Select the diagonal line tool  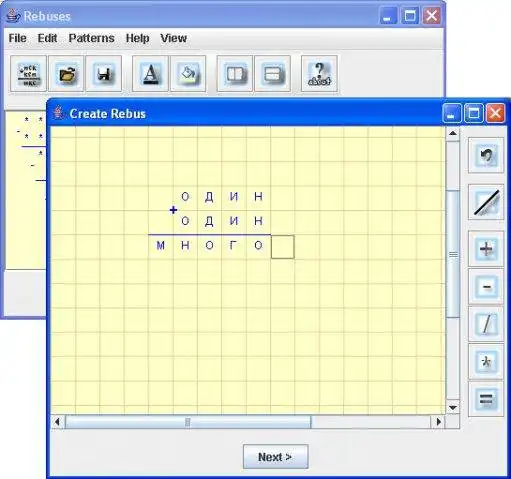pos(486,202)
